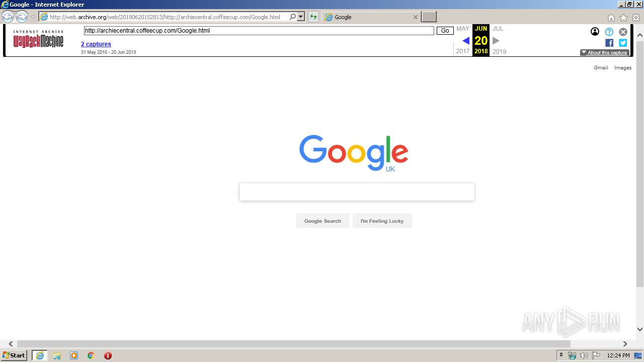Image resolution: width=644 pixels, height=362 pixels.
Task: Open the 2 captures link
Action: point(96,44)
